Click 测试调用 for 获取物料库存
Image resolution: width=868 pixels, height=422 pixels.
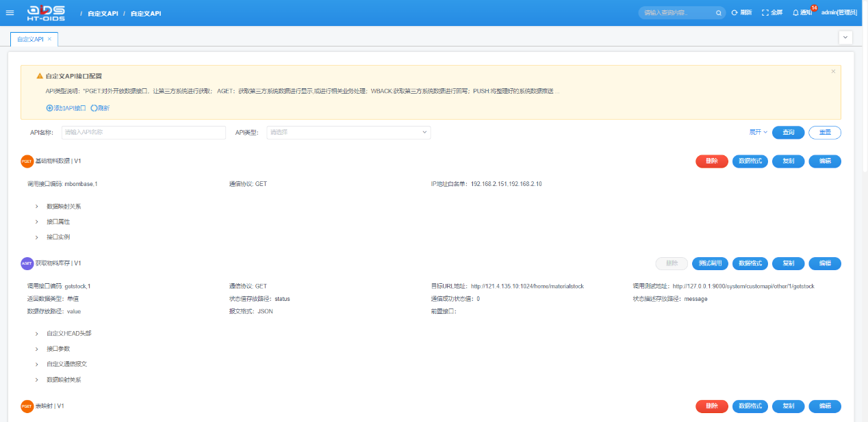(710, 263)
